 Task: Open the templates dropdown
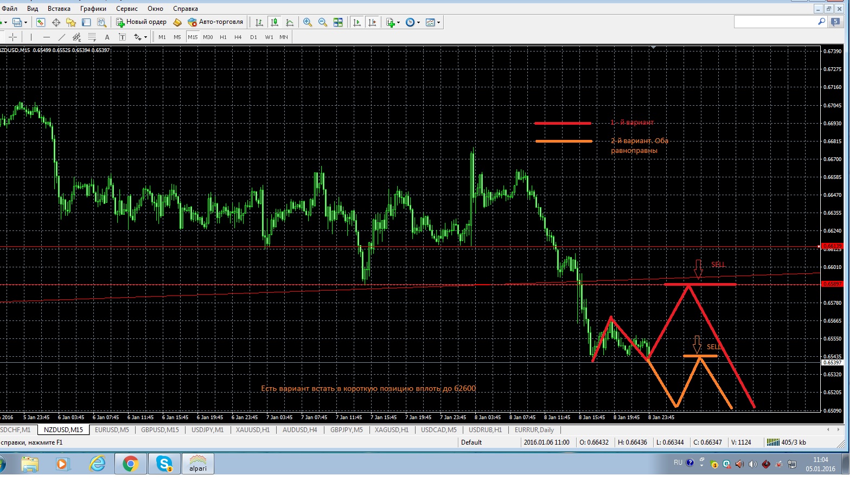coord(433,22)
